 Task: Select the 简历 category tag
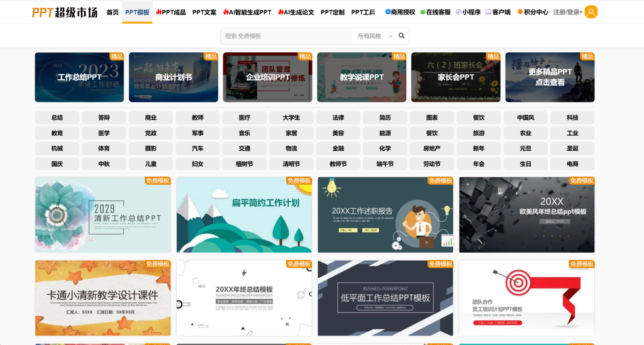(x=385, y=118)
